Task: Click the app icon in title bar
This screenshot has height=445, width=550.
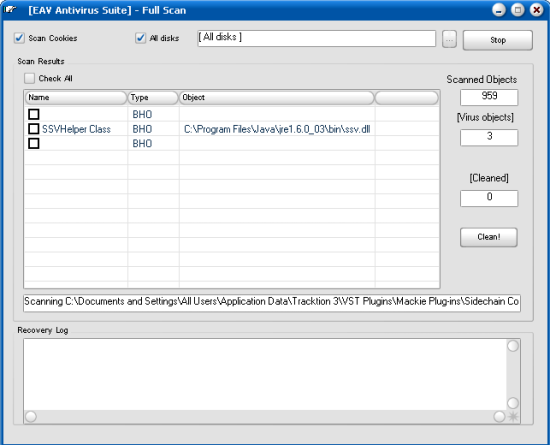Action: tap(9, 9)
